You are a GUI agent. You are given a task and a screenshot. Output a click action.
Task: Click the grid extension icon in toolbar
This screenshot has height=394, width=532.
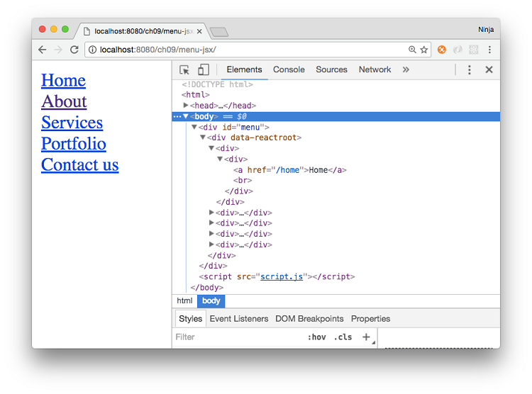pyautogui.click(x=474, y=50)
